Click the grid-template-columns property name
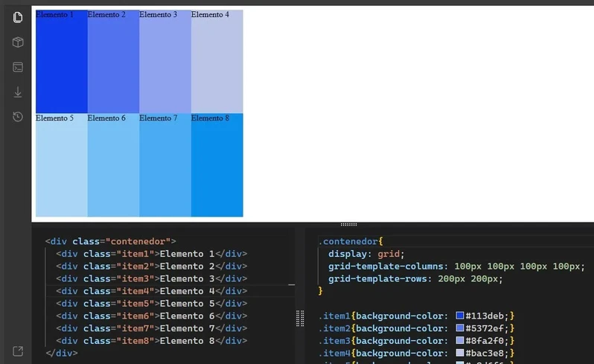Viewport: 594px width, 364px height. click(x=386, y=266)
